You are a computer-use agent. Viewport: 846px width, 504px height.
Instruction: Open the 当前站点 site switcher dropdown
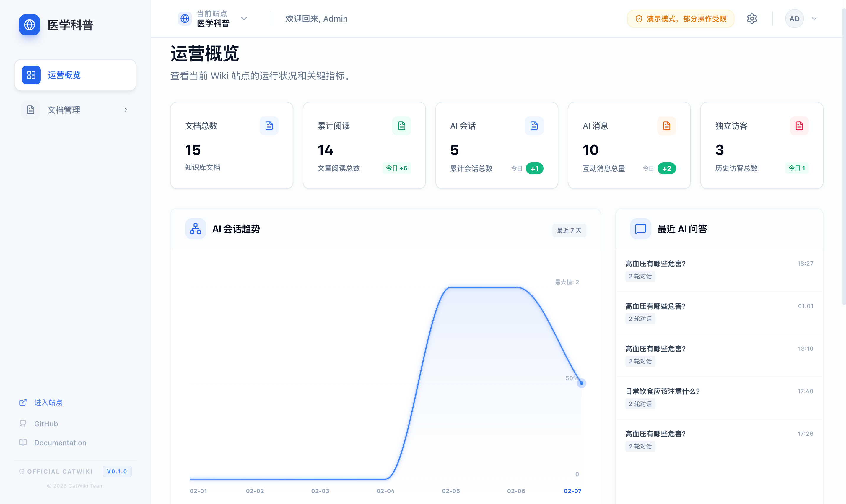[x=213, y=19]
